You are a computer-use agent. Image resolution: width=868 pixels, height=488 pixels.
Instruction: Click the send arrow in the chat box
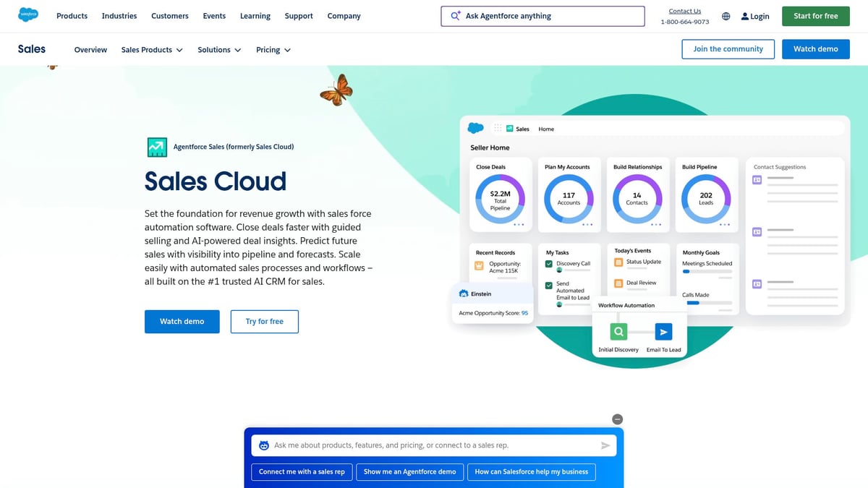605,446
